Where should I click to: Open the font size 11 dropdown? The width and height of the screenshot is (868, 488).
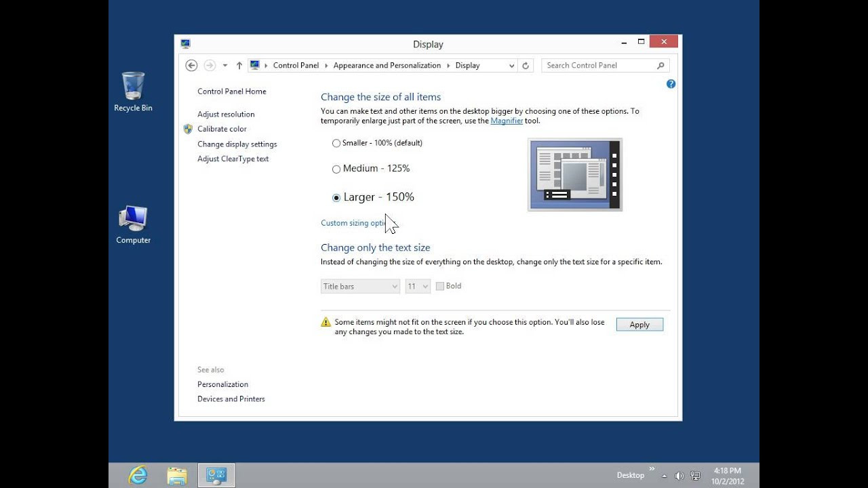pos(418,287)
